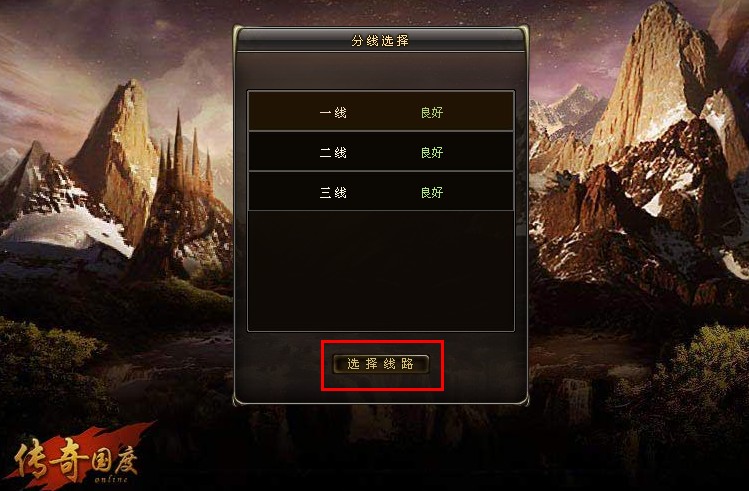The width and height of the screenshot is (749, 491).
Task: Click the dialog's bottom-right ornamental corner
Action: pos(524,397)
